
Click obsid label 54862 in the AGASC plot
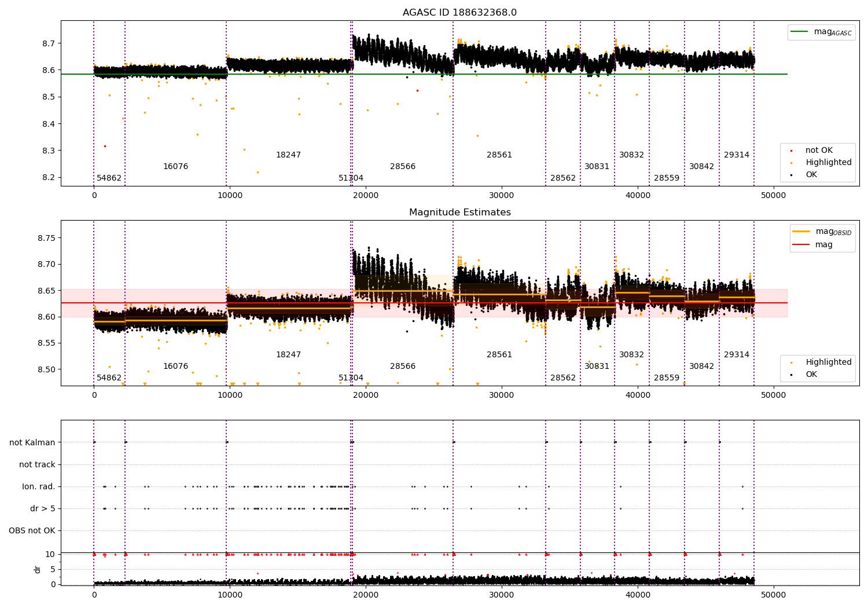coord(109,178)
